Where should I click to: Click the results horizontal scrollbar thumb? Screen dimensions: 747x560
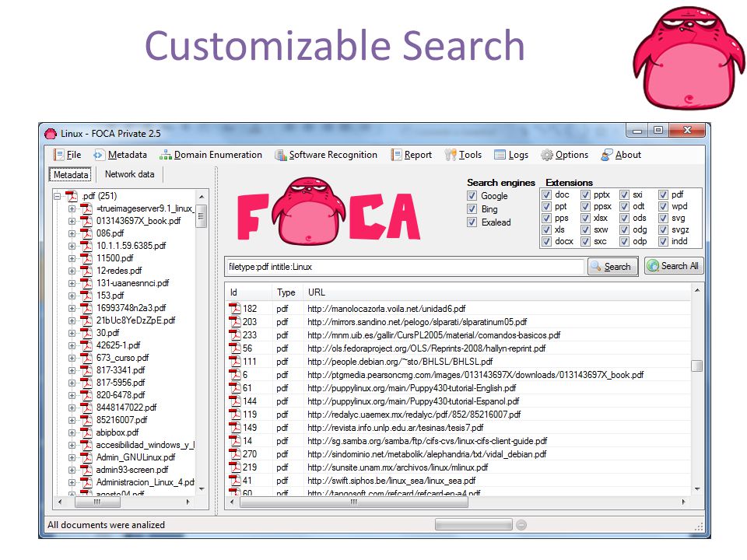pos(353,502)
